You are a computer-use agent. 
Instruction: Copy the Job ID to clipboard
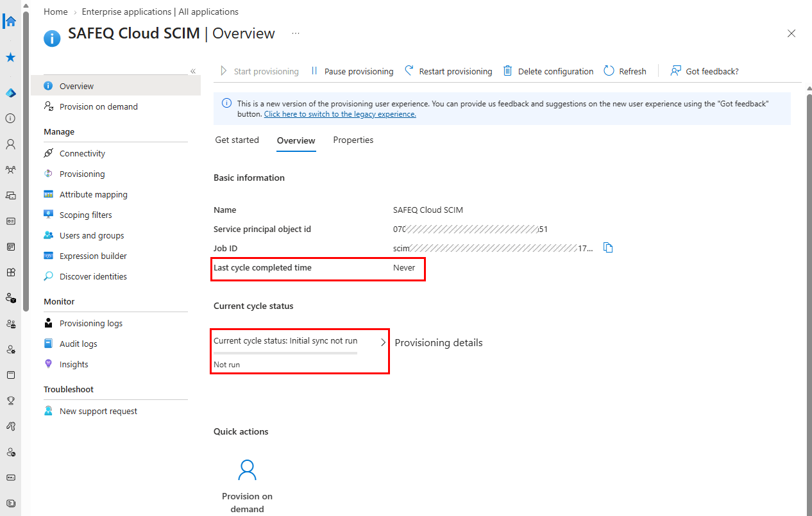pyautogui.click(x=608, y=248)
